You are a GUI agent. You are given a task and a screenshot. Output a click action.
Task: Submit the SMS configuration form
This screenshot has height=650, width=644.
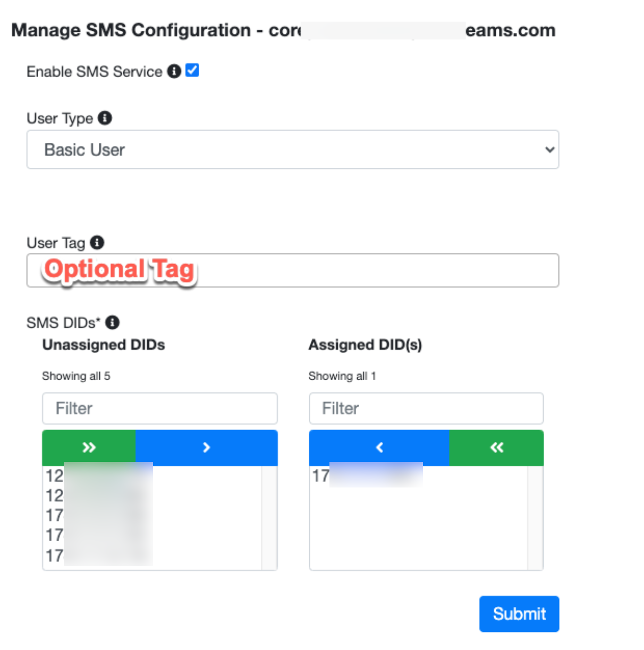[519, 614]
